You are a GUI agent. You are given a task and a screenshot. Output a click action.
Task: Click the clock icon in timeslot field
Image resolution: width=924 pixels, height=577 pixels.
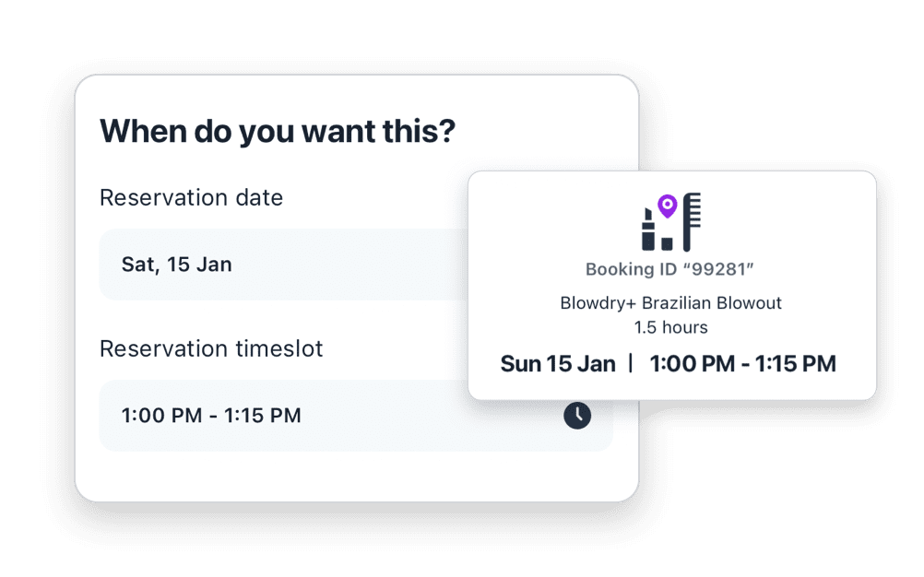coord(577,415)
